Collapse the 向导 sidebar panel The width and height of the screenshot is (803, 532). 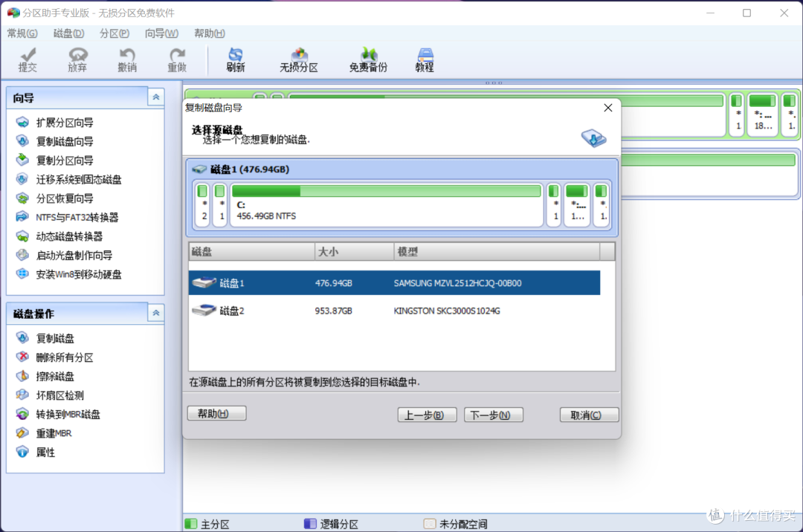coord(155,97)
